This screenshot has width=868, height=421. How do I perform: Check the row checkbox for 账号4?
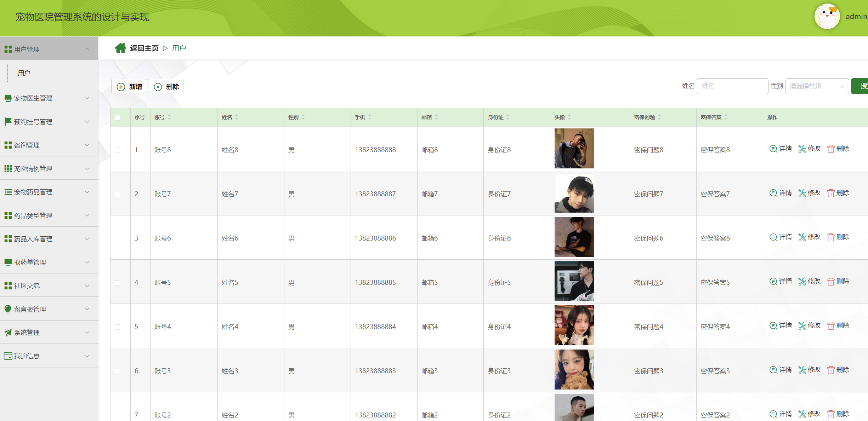(118, 327)
